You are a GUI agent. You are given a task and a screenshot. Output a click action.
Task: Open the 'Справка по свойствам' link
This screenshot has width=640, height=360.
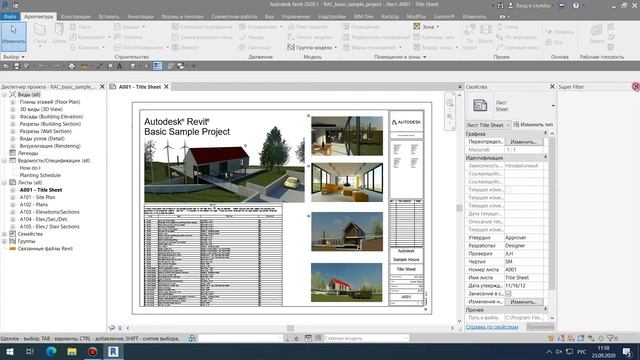pos(492,327)
